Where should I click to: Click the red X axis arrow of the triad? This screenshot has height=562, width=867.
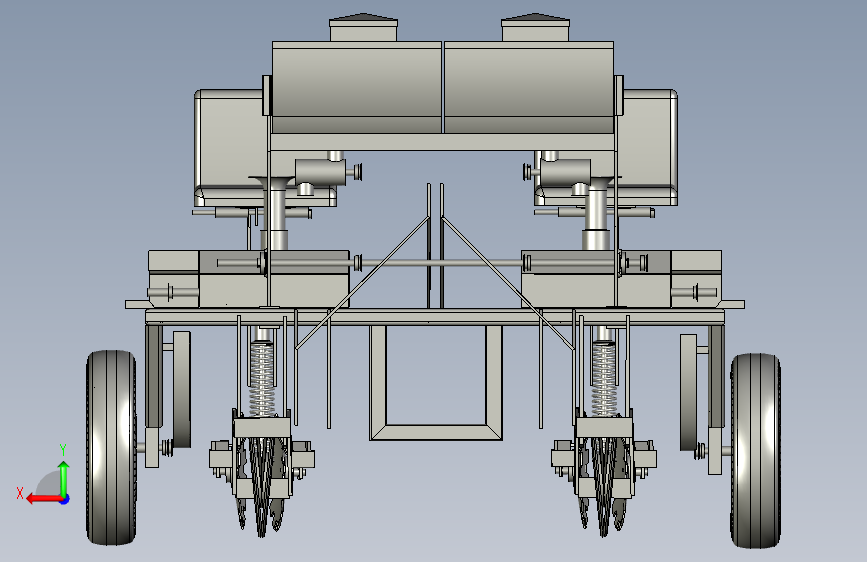(44, 499)
